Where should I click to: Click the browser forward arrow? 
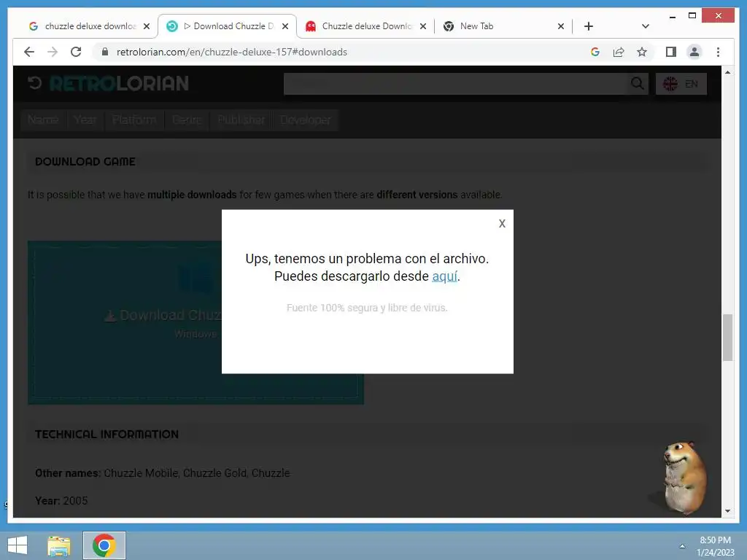[x=53, y=52]
